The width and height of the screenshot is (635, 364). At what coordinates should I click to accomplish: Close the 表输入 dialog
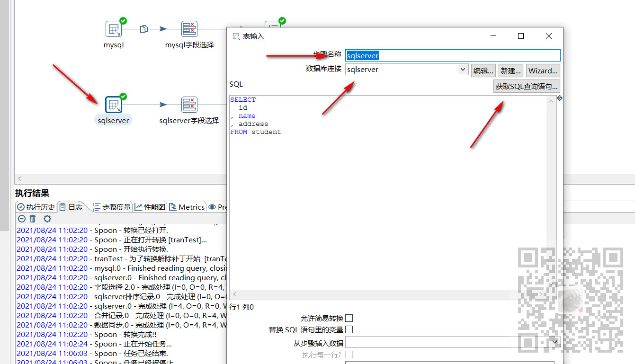(x=549, y=36)
